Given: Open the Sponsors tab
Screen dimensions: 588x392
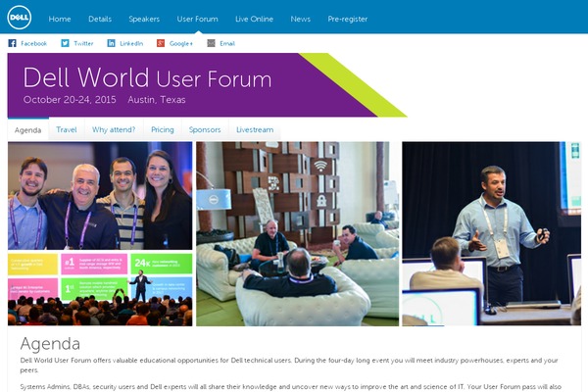Looking at the screenshot, I should point(205,129).
